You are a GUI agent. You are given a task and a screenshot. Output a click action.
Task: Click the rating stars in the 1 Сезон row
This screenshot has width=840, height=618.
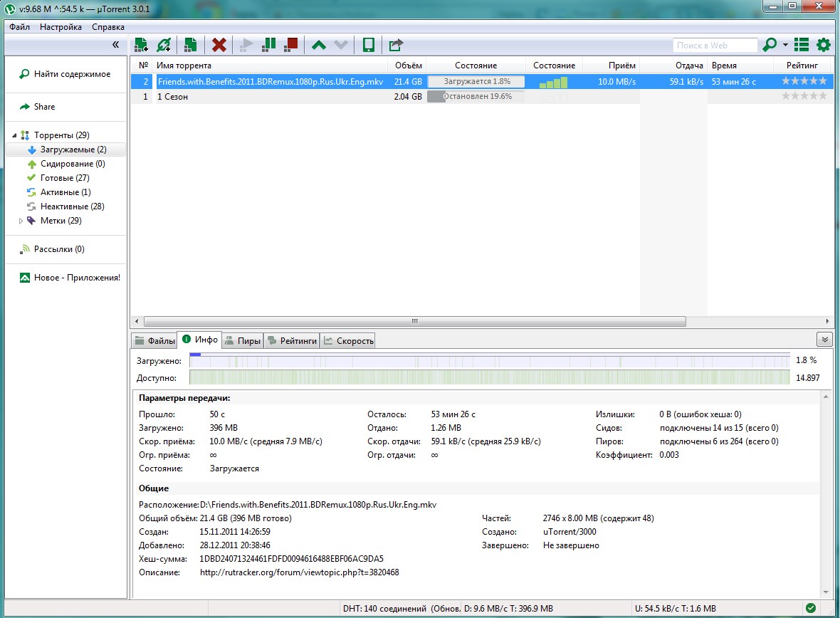coord(804,97)
